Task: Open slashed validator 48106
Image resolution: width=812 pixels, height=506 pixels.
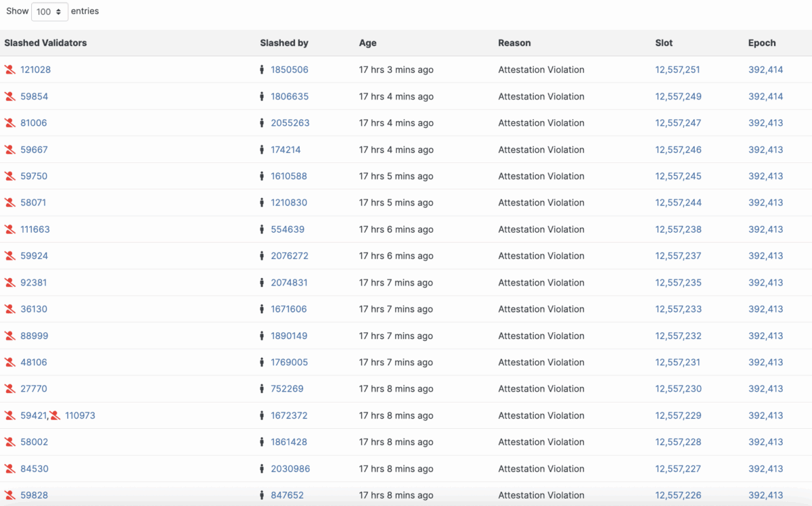Action: pos(34,362)
